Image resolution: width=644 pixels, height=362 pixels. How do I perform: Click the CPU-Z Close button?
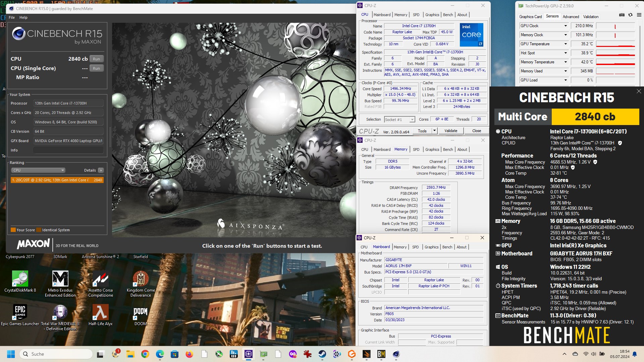tap(477, 131)
